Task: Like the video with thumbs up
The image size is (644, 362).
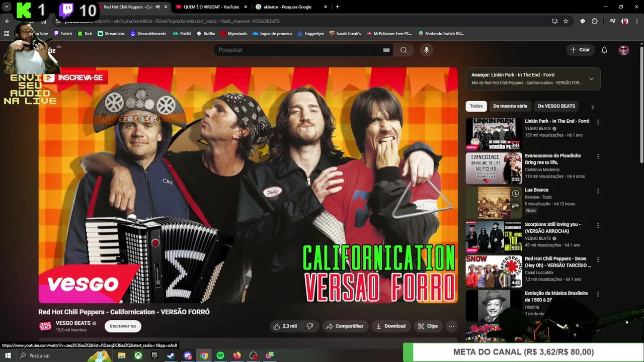Action: (x=285, y=326)
